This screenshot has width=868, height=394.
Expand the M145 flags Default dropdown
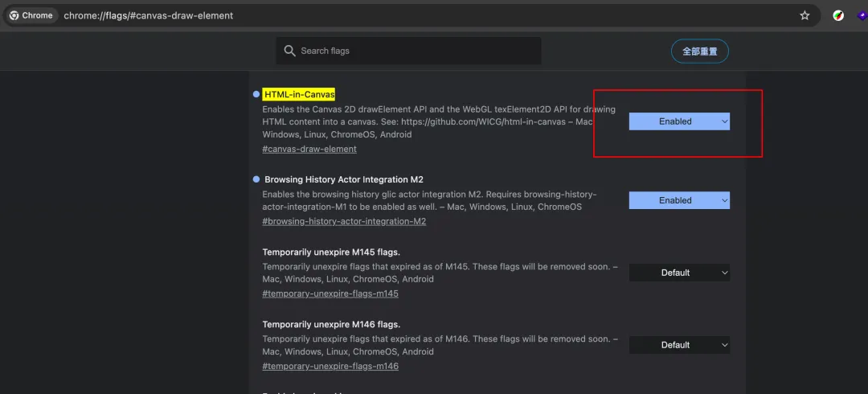[x=679, y=273]
